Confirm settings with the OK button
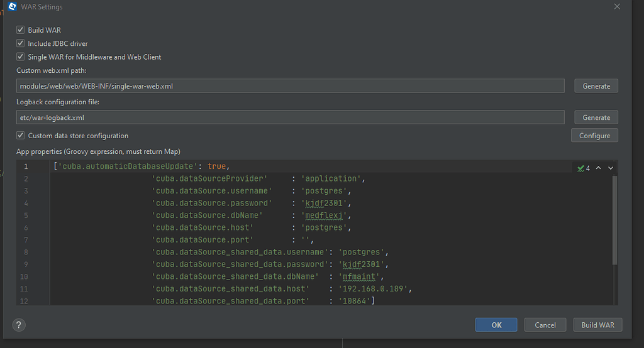The width and height of the screenshot is (644, 348). 496,325
